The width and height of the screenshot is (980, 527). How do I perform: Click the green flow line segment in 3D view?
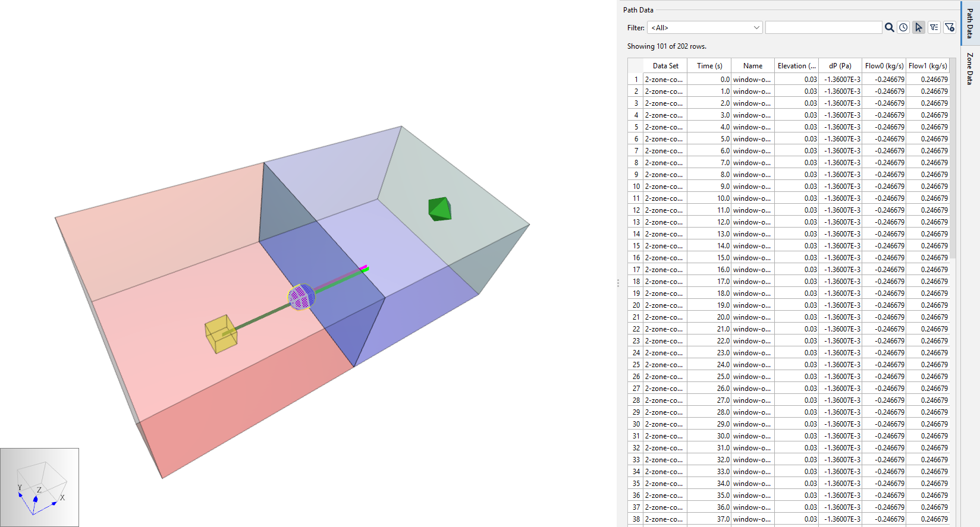coord(342,282)
